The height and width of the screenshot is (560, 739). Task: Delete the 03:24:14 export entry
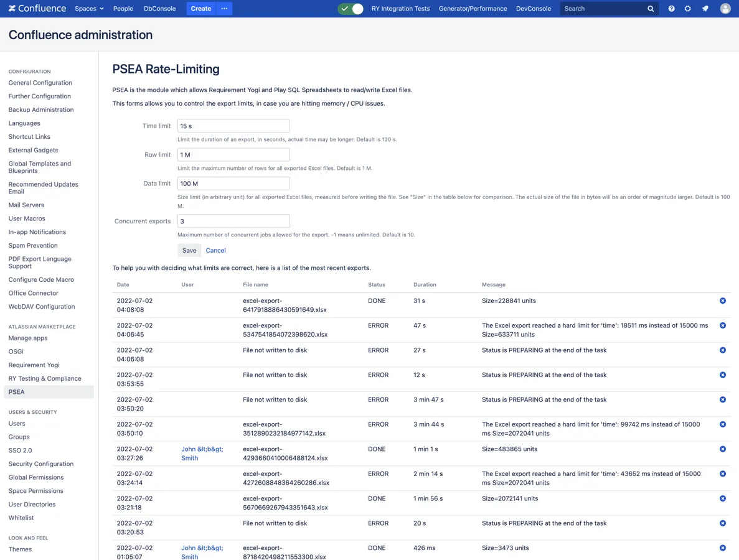point(723,474)
